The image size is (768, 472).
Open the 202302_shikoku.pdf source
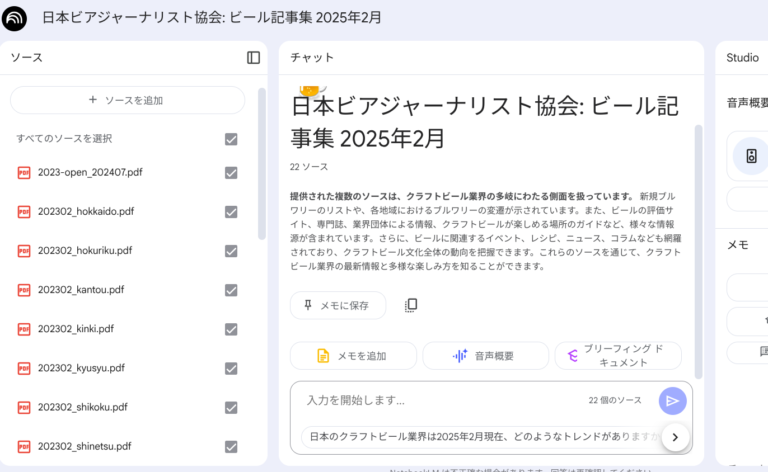[83, 407]
